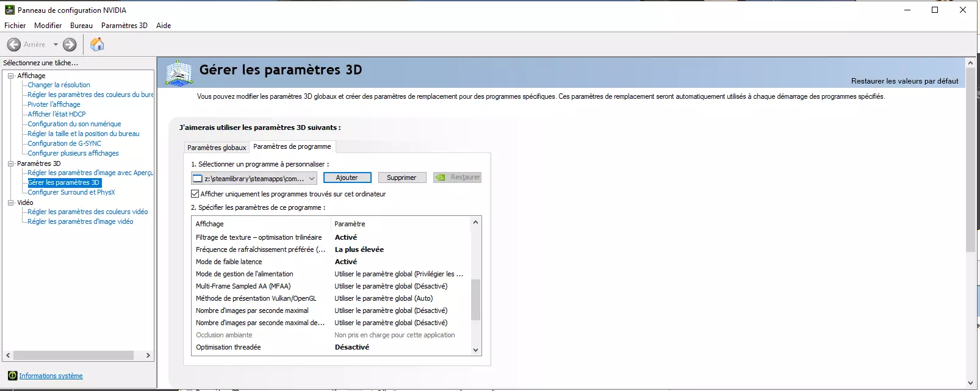The height and width of the screenshot is (391, 980).
Task: Open the Aide menu
Action: (164, 26)
